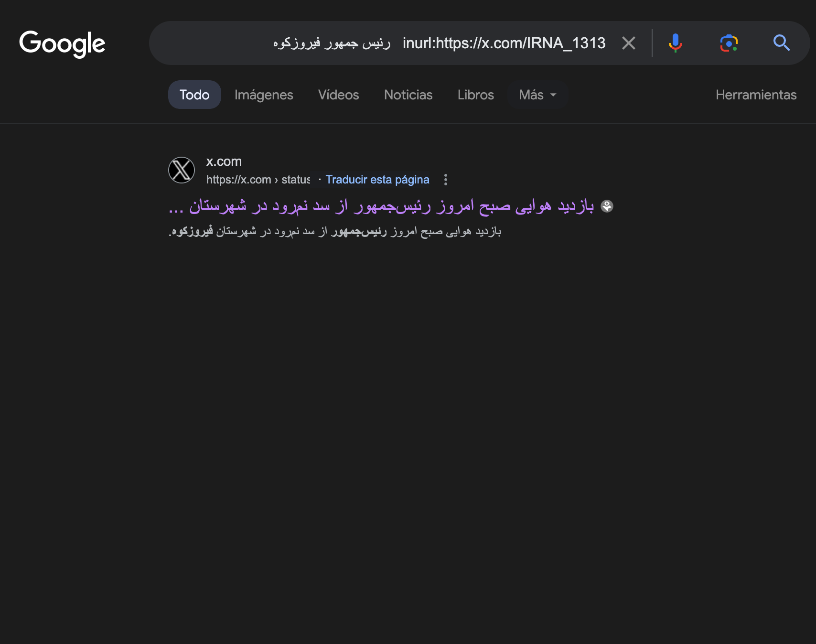The image size is (816, 644).
Task: Switch to the Vídeos tab
Action: tap(338, 95)
